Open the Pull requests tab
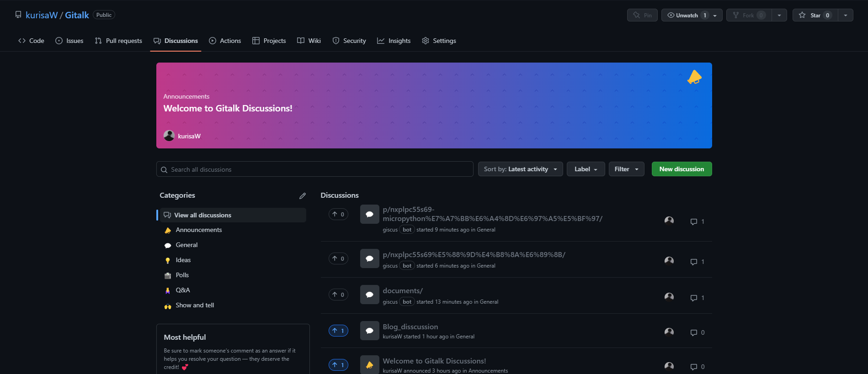 pos(118,41)
